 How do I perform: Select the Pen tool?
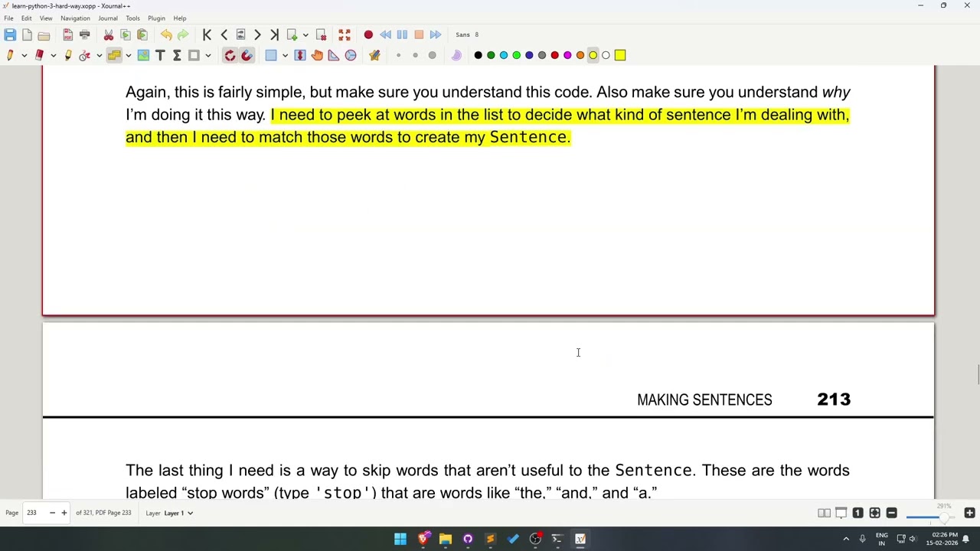pos(10,55)
